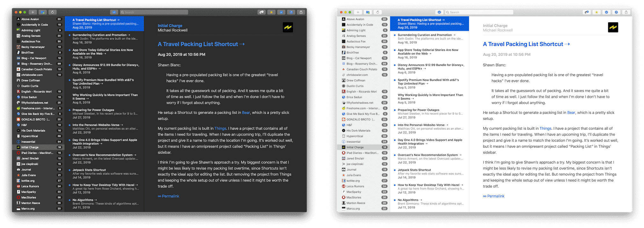Open 'Preparing for Power Outages' in dark list

tap(104, 114)
